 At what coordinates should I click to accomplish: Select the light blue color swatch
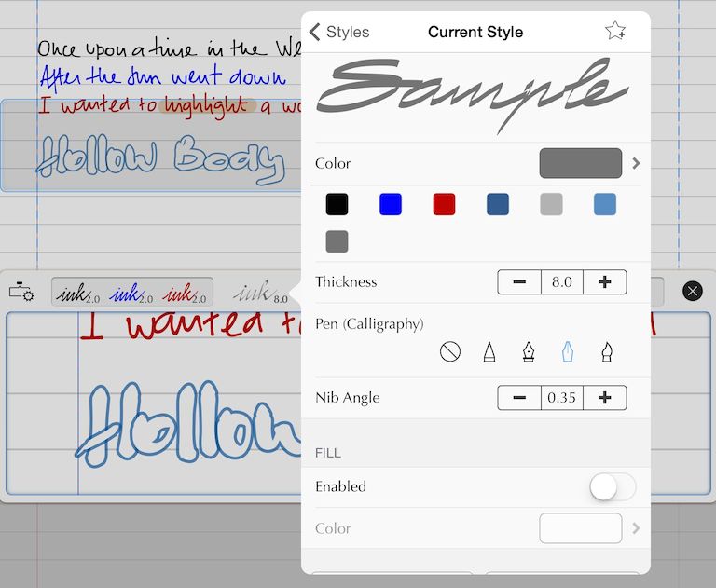(604, 204)
